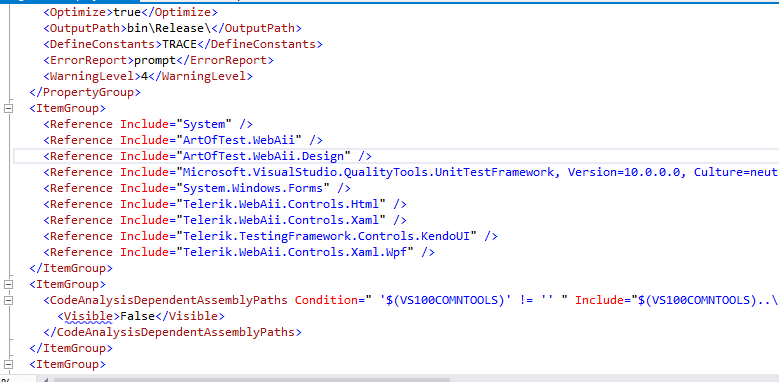779x382 pixels.
Task: Click the opening <WarningLevel> tag
Action: 92,76
